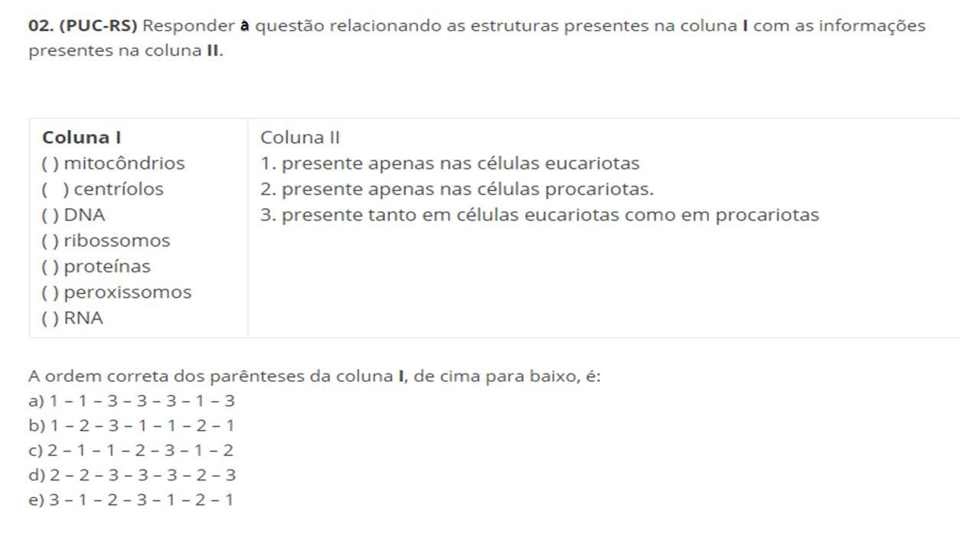This screenshot has height=551, width=980.
Task: Select answer option b) 1-2-3-1-1-2-1
Action: (132, 425)
